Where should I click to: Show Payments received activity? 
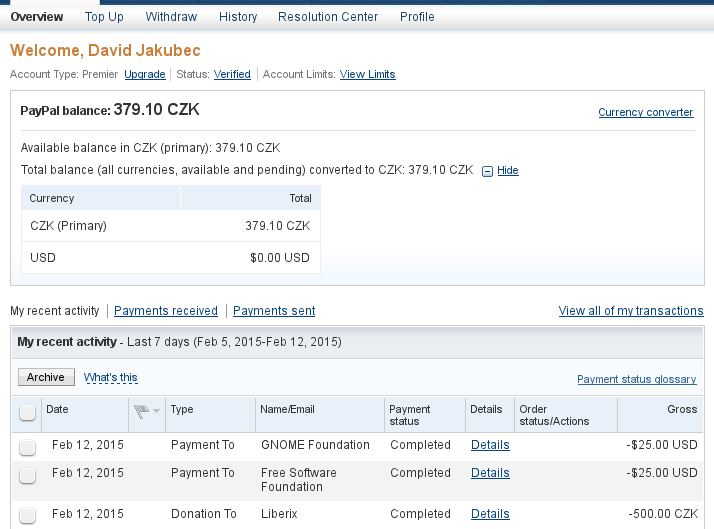pyautogui.click(x=166, y=310)
